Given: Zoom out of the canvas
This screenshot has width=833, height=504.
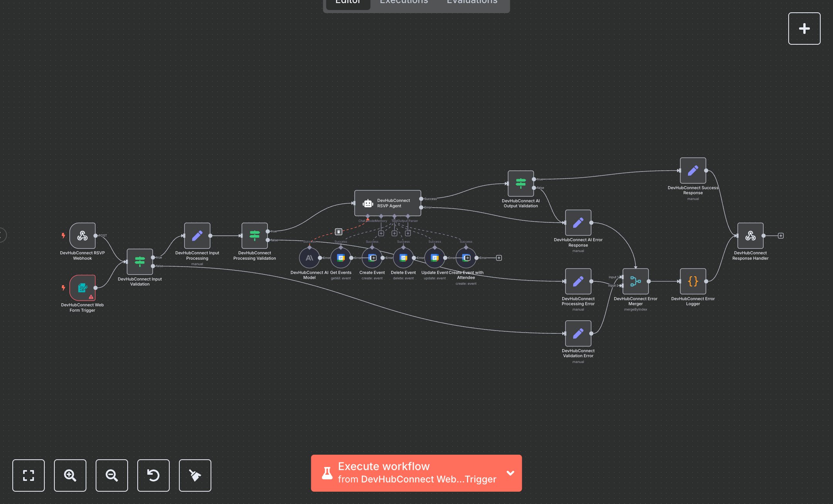Looking at the screenshot, I should (x=112, y=475).
